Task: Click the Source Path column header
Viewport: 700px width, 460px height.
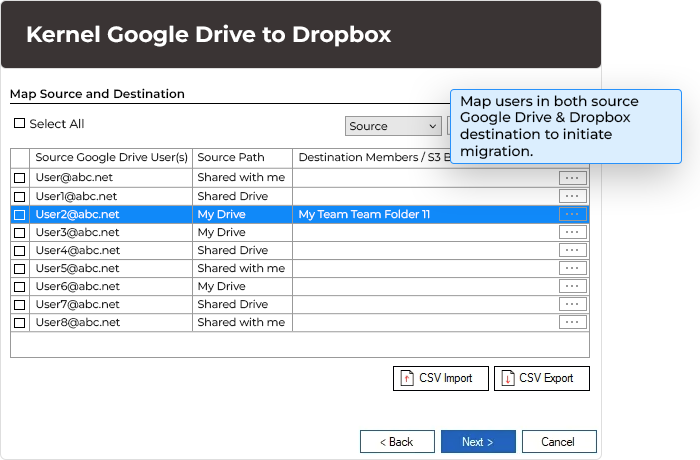Action: pyautogui.click(x=242, y=158)
